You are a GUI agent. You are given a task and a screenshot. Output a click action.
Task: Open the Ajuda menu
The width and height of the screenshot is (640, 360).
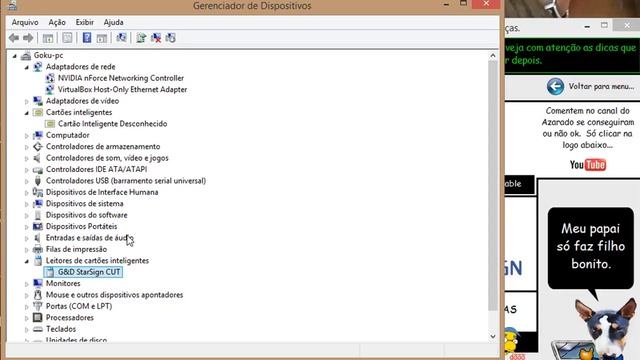(x=113, y=22)
